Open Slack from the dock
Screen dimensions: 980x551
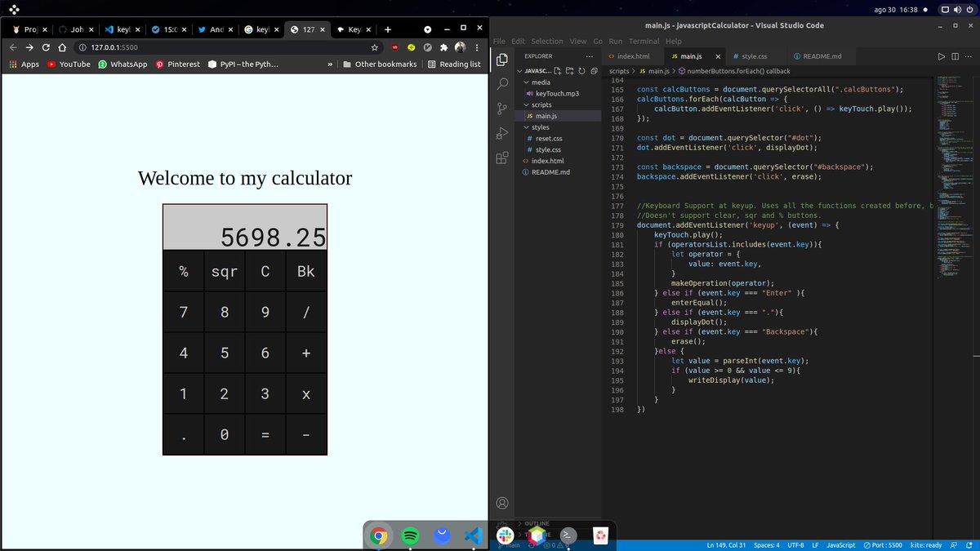505,536
